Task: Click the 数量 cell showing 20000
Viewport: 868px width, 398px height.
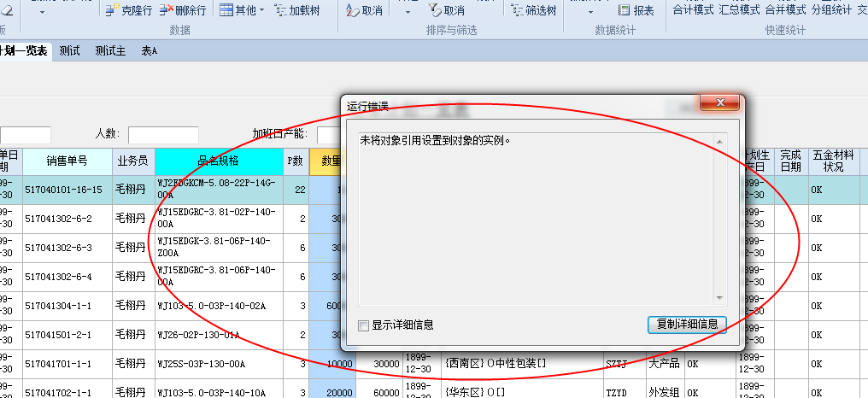Action: 332,389
